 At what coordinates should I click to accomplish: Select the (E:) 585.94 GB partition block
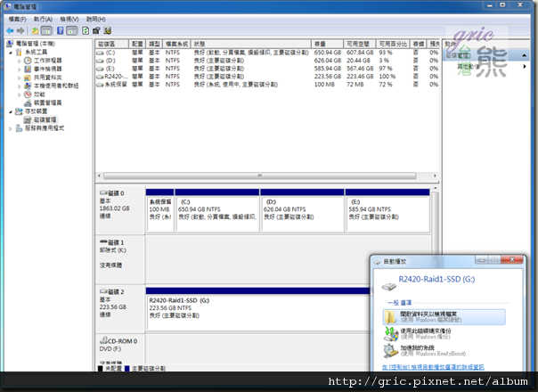[387, 211]
